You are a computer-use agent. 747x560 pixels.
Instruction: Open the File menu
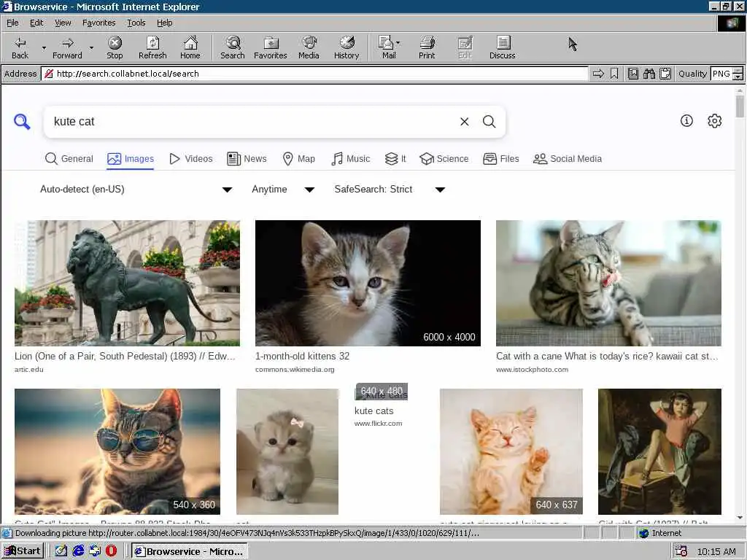tap(12, 23)
